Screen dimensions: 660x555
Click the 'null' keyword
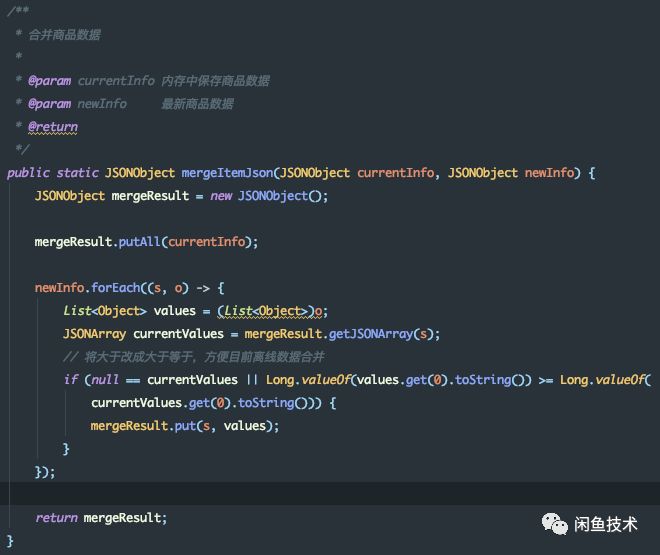(x=105, y=380)
